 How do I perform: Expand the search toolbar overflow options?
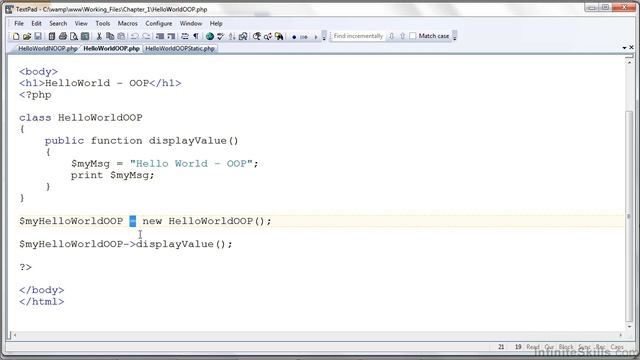point(455,36)
